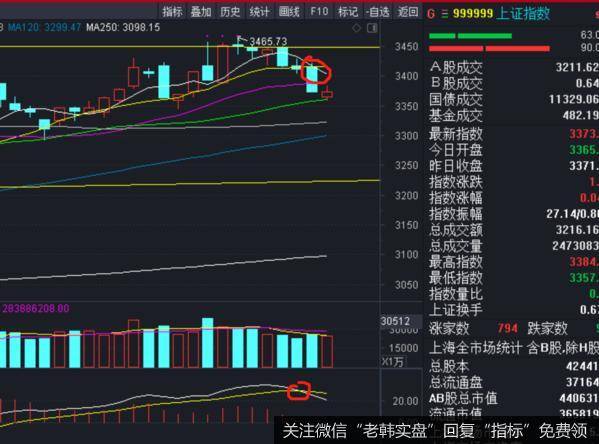
Task: Click the green buy-sell strength bar
Action: tap(470, 36)
